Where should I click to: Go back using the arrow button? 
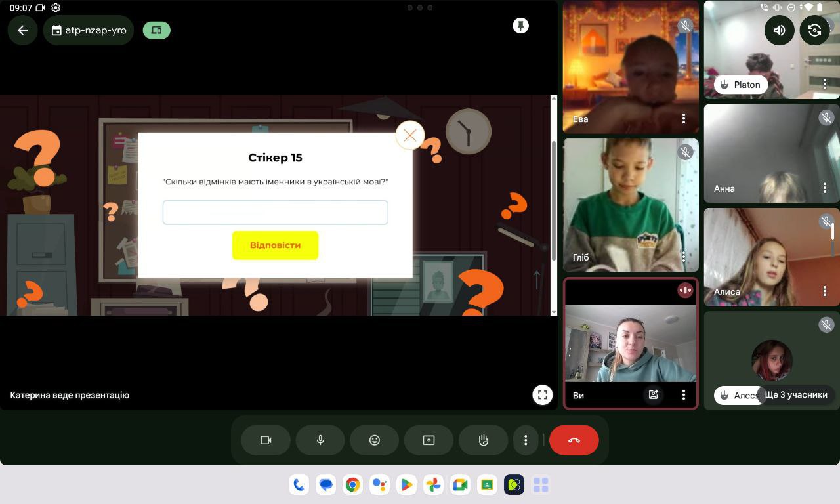(23, 30)
